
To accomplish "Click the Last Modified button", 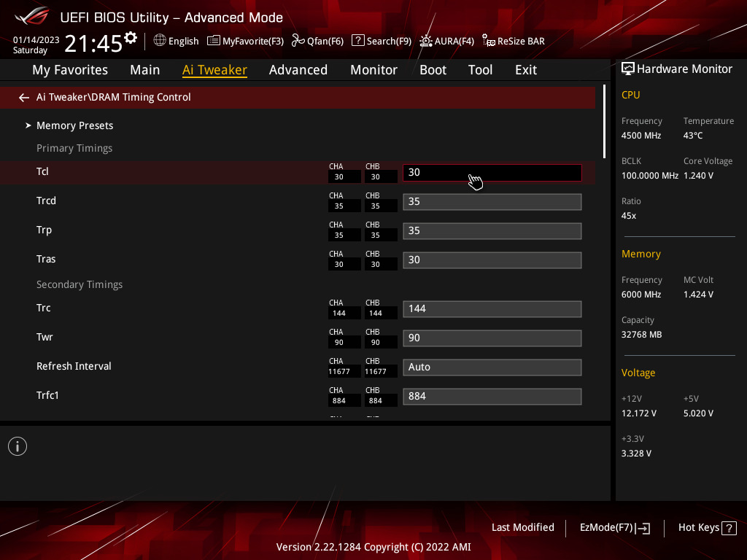I will pyautogui.click(x=522, y=528).
